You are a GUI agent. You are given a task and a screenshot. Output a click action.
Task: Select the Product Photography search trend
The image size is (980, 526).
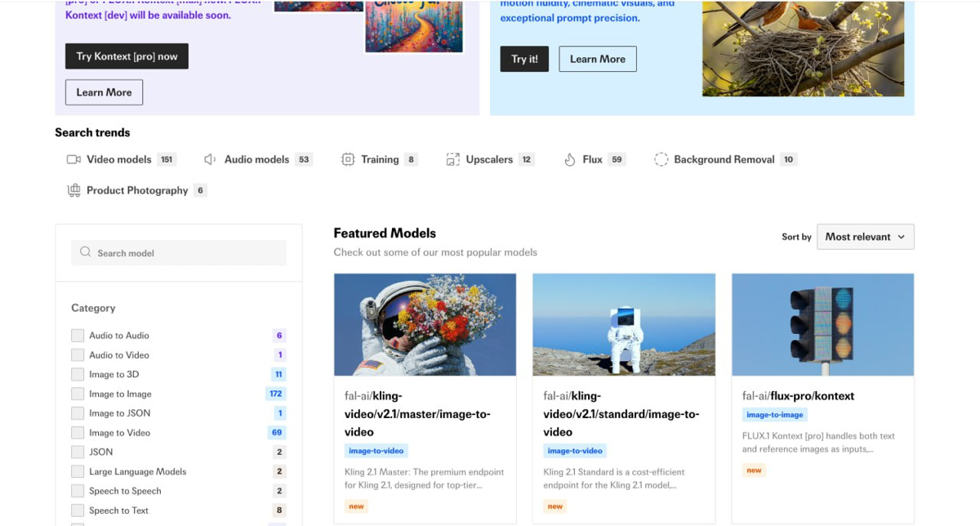(136, 190)
